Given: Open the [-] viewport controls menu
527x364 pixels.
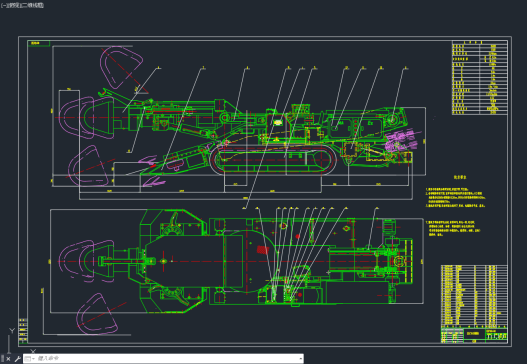Looking at the screenshot, I should (x=3, y=5).
